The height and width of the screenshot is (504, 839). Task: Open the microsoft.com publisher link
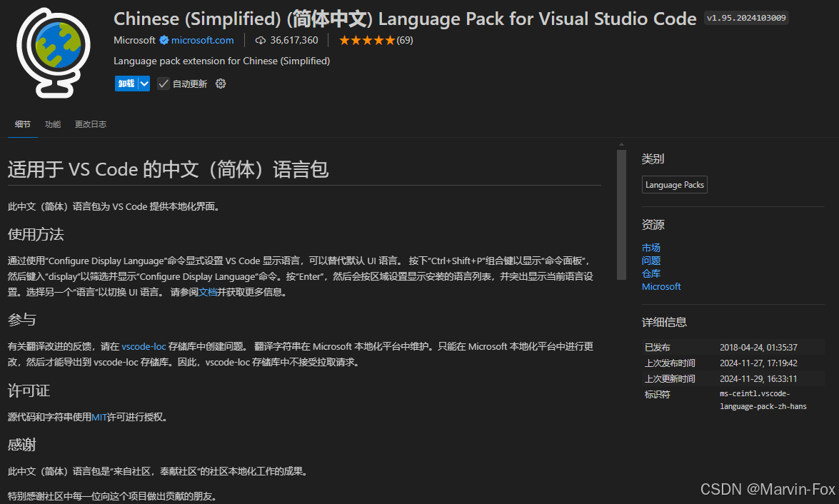[x=202, y=40]
